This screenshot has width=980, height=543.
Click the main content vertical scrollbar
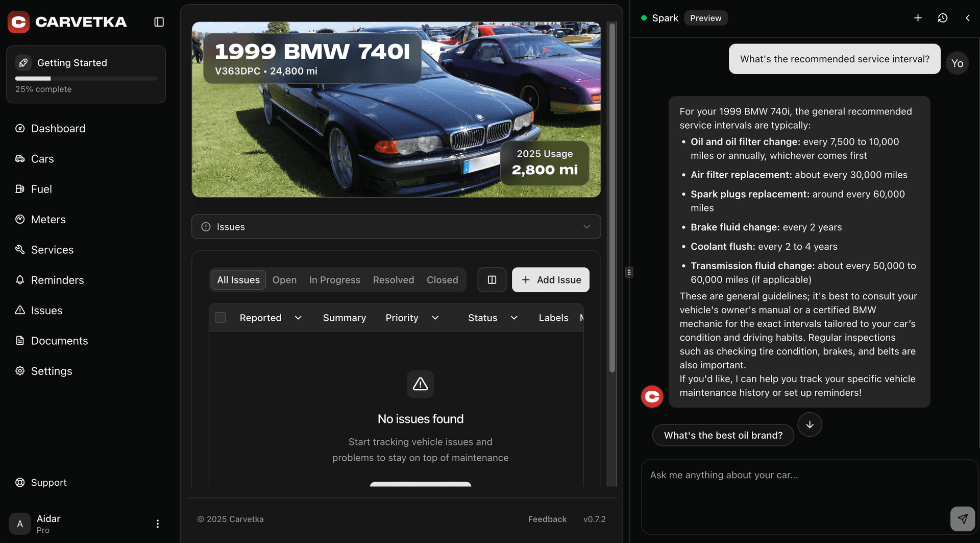[x=612, y=197]
